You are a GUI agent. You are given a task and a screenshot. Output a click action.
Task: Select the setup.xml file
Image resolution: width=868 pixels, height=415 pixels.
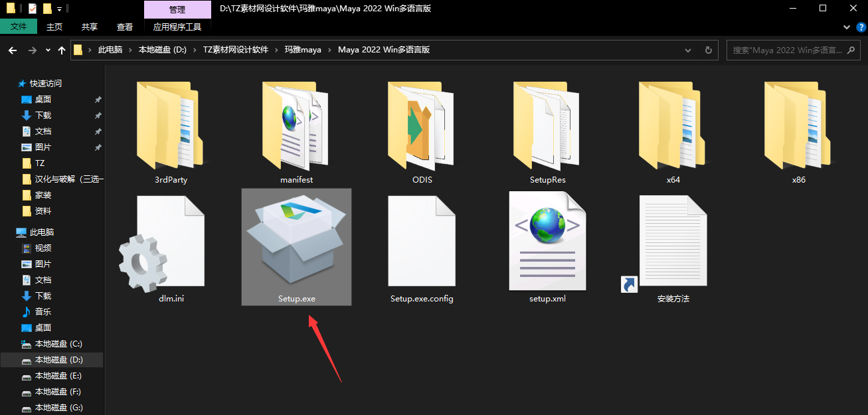click(547, 247)
